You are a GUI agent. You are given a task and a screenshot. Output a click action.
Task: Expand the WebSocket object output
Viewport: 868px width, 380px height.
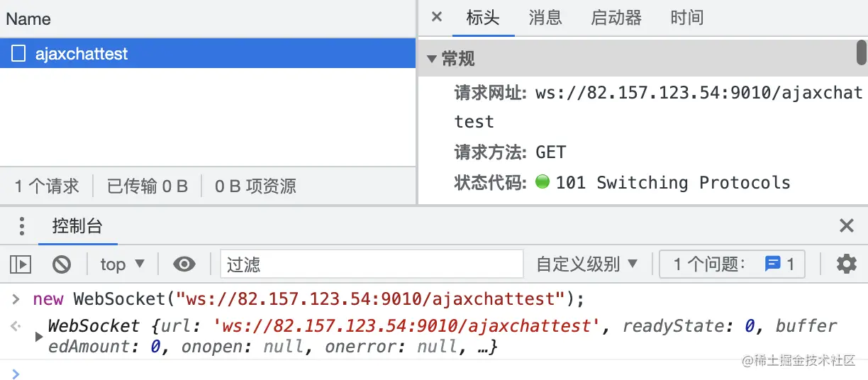(39, 337)
